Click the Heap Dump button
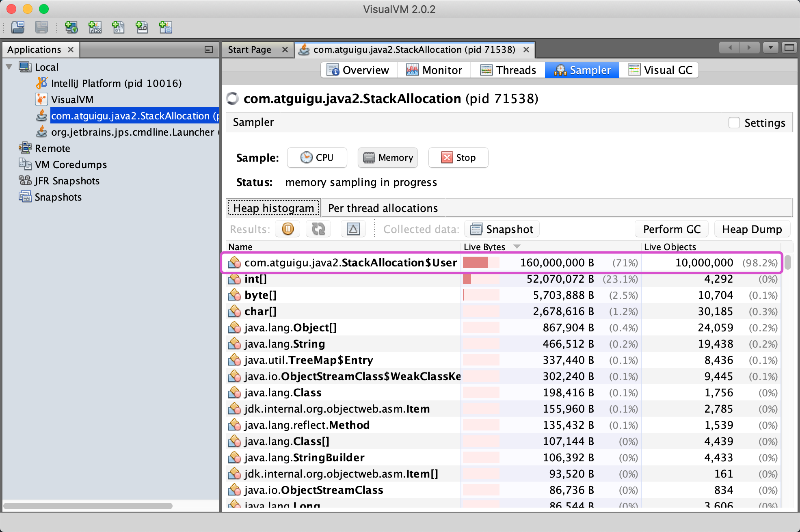Screen dimensions: 800x532 752,229
